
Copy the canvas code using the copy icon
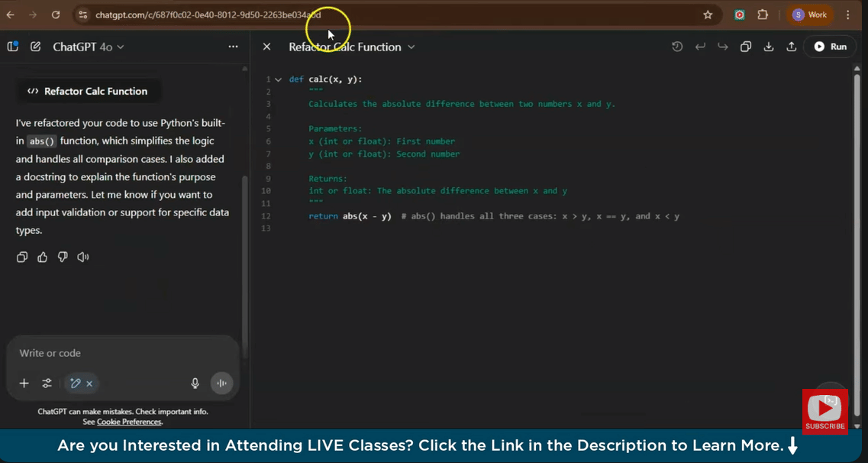pyautogui.click(x=746, y=47)
